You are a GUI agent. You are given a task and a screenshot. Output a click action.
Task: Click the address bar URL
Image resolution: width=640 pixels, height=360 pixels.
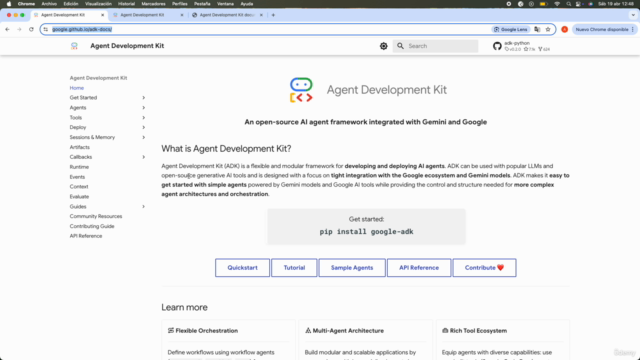click(x=82, y=29)
